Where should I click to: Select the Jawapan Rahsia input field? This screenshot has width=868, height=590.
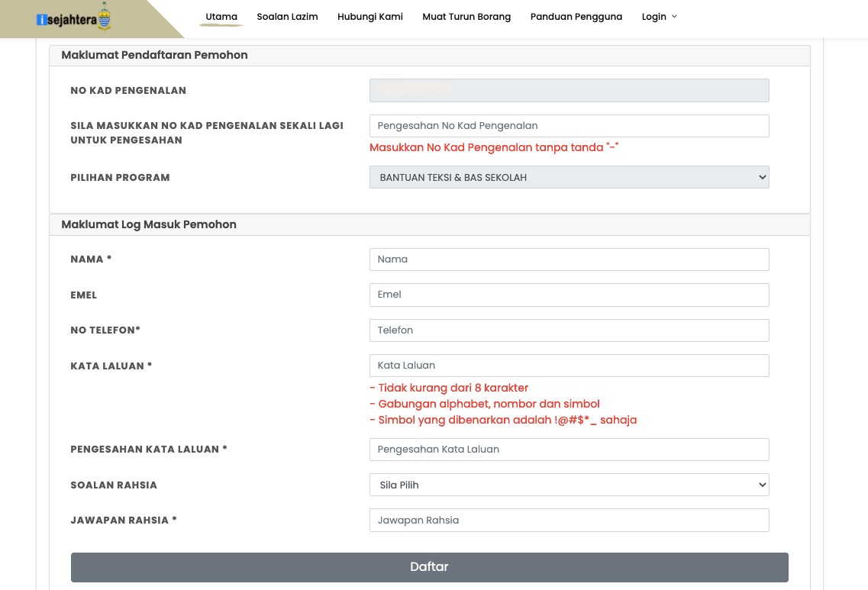569,521
